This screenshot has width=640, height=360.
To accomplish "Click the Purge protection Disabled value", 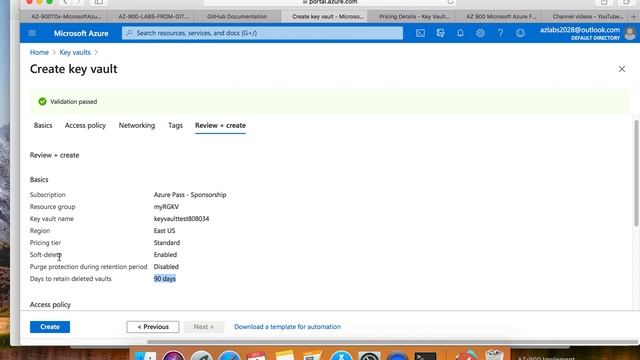I will (x=166, y=267).
